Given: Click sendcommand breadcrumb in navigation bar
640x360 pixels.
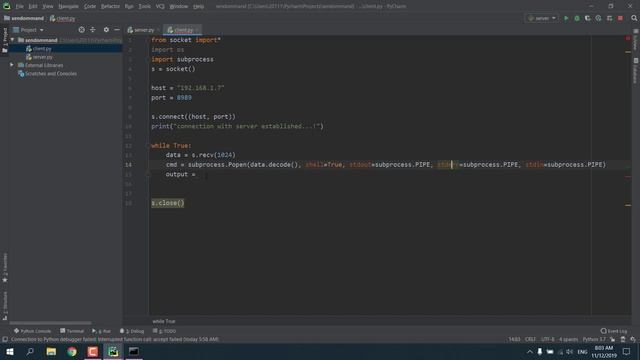Looking at the screenshot, I should (x=24, y=18).
